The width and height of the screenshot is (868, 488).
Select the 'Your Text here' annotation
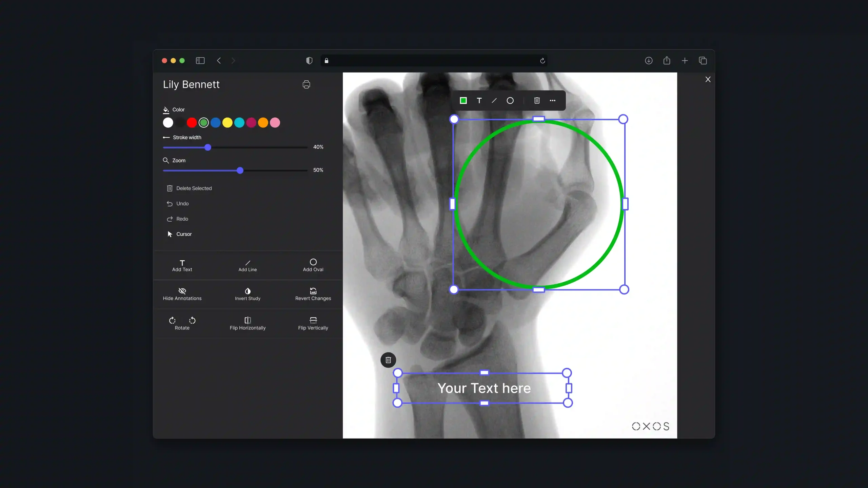click(484, 388)
